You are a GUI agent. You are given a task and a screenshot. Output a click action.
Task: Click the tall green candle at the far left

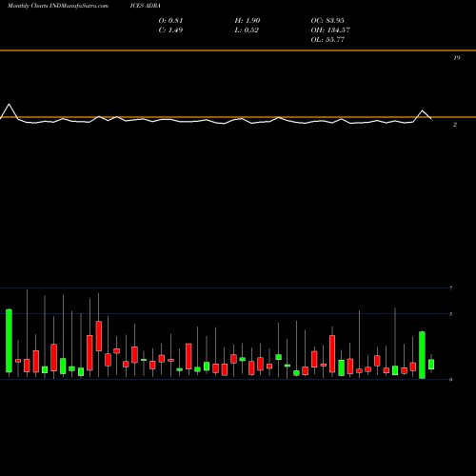9,341
